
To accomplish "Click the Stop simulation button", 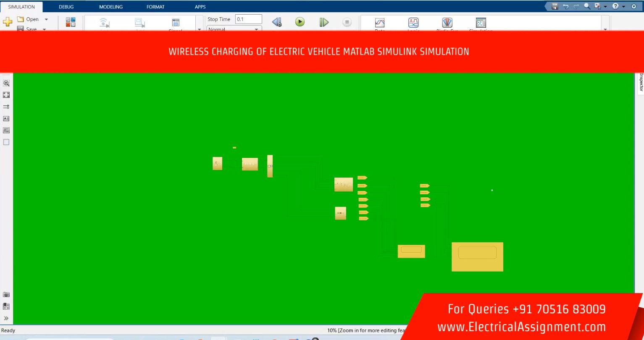I will click(x=347, y=22).
